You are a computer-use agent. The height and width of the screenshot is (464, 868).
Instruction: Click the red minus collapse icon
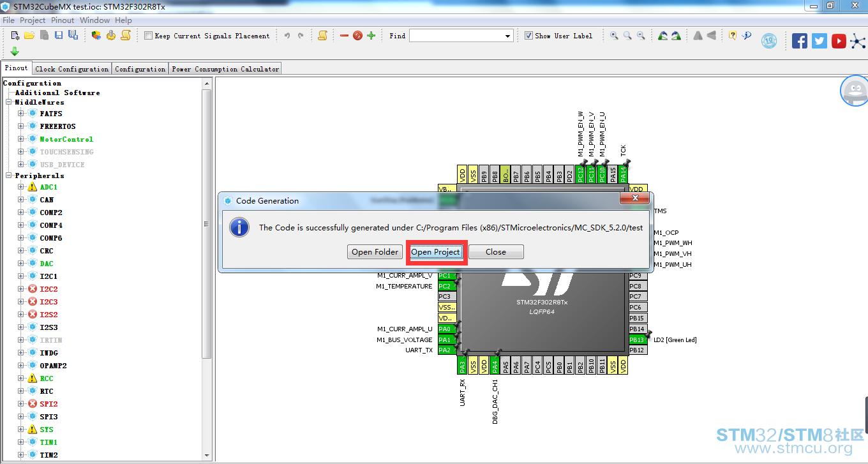click(x=344, y=36)
